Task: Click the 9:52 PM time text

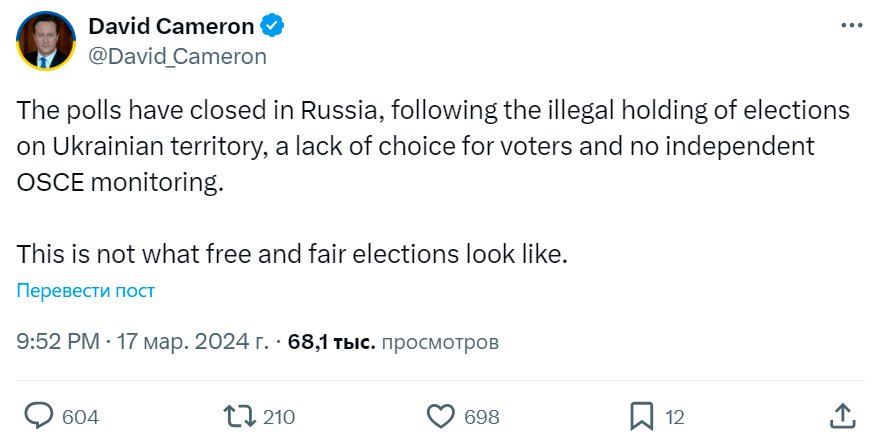Action: tap(57, 342)
